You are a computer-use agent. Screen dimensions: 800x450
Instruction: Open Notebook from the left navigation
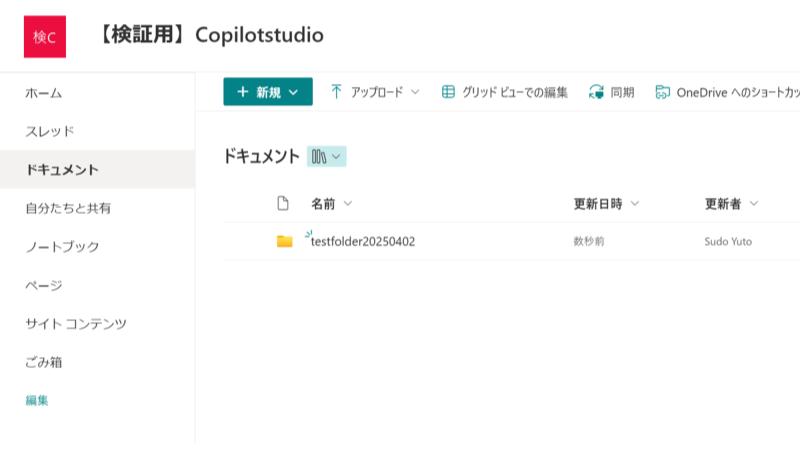click(x=62, y=247)
